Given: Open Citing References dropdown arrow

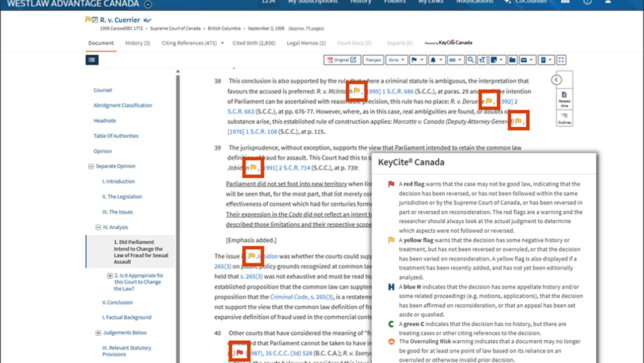Looking at the screenshot, I should point(222,43).
